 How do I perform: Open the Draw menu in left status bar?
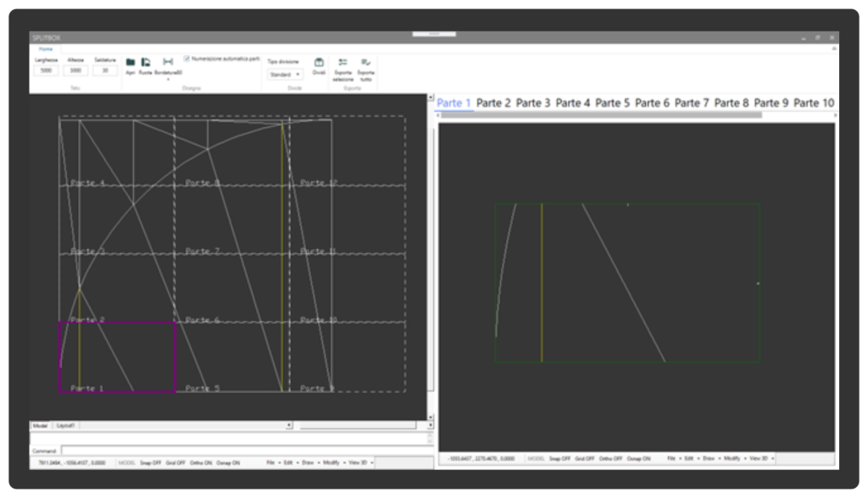click(x=310, y=463)
